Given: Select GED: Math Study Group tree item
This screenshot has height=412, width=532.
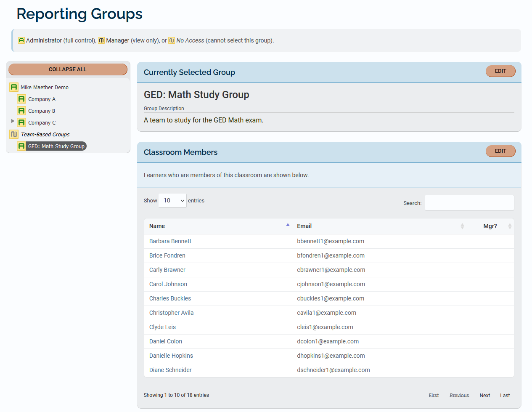Looking at the screenshot, I should click(56, 146).
